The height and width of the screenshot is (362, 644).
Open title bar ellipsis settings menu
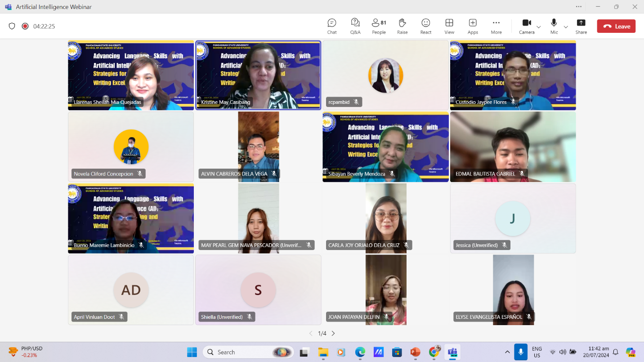pyautogui.click(x=579, y=7)
